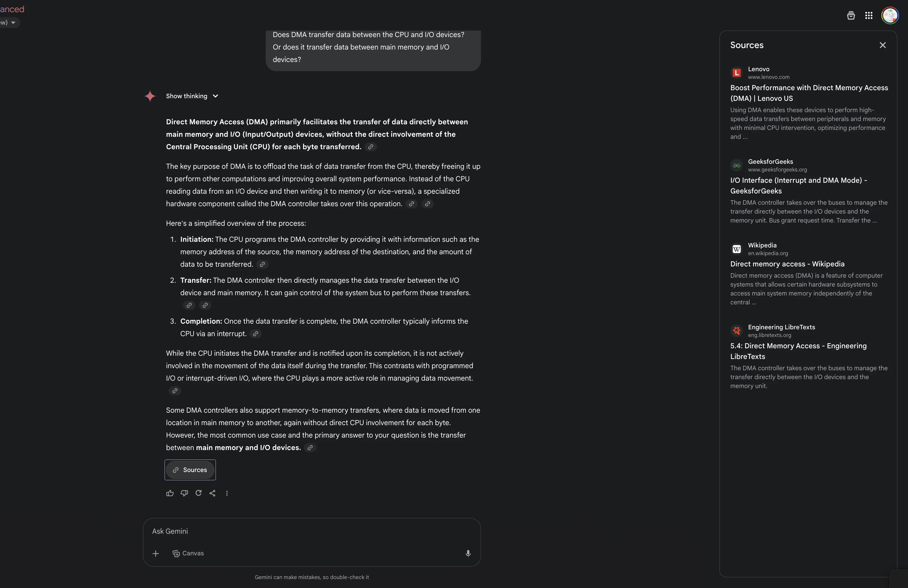Open the Google apps grid icon
Image resolution: width=908 pixels, height=588 pixels.
click(x=869, y=15)
